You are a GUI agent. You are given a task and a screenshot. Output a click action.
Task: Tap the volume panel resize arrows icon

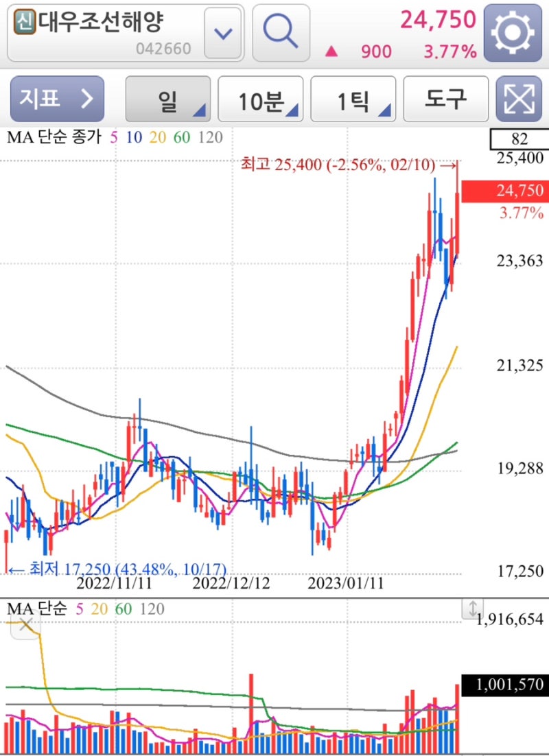[472, 609]
